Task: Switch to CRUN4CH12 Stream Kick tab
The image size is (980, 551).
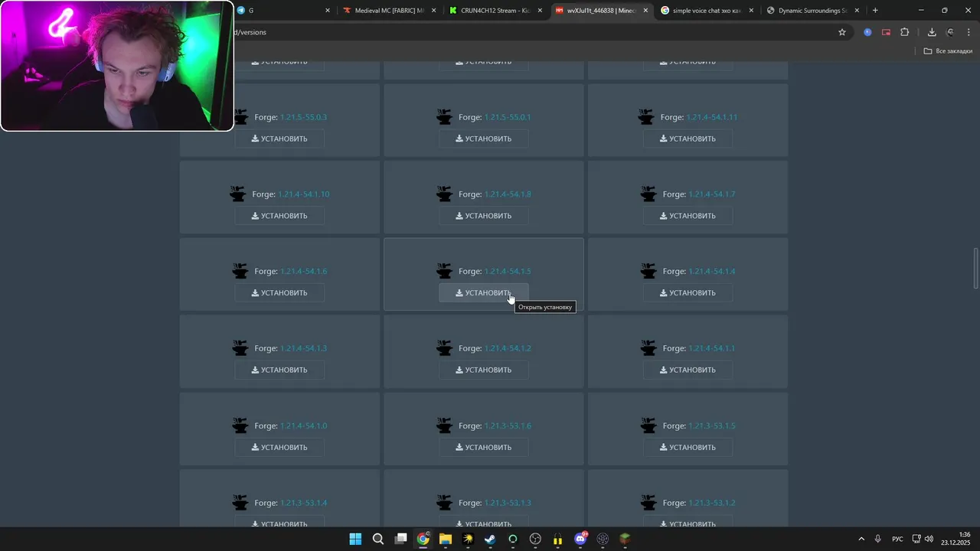Action: [x=495, y=11]
